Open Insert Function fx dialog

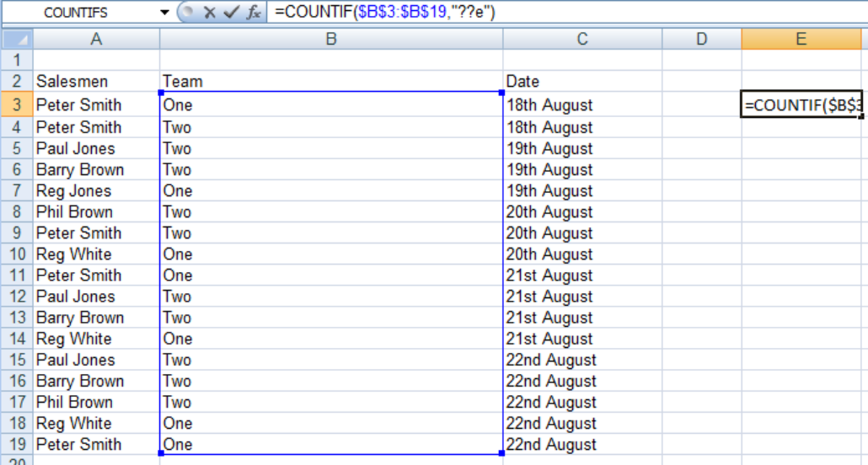(x=252, y=12)
